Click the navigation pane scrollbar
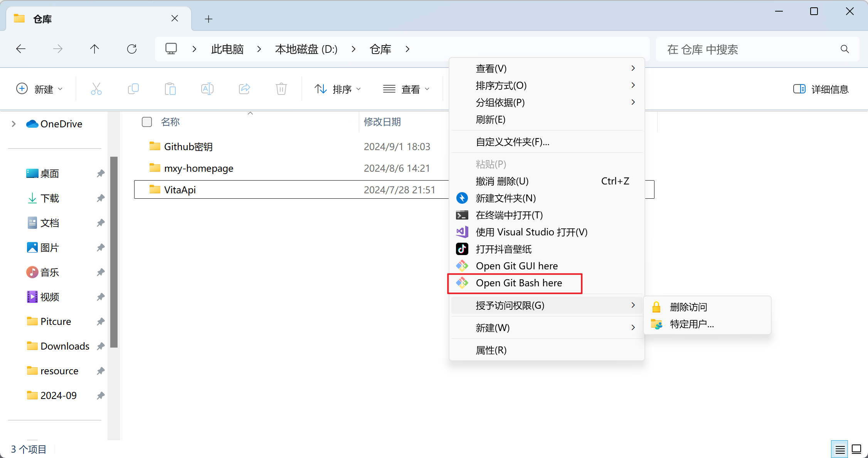Image resolution: width=868 pixels, height=458 pixels. pos(114,252)
